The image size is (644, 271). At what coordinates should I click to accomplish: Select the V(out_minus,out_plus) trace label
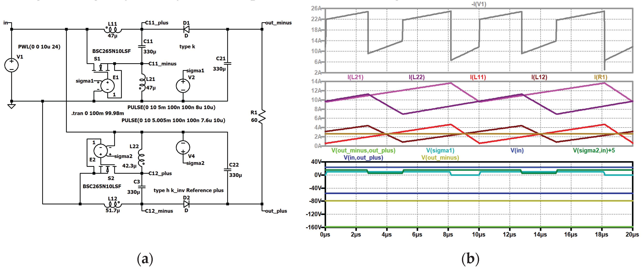click(x=363, y=150)
